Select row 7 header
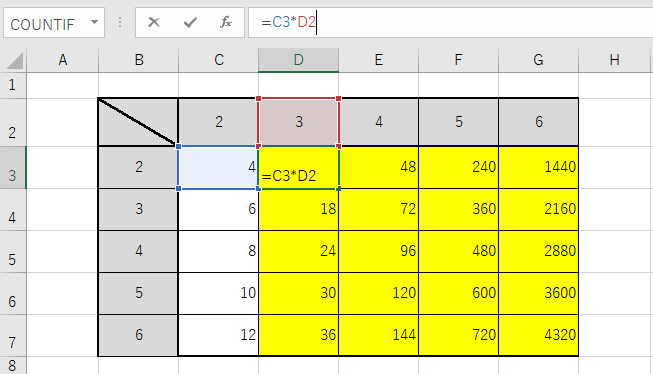Viewport: 653px width, 374px height. coord(12,336)
